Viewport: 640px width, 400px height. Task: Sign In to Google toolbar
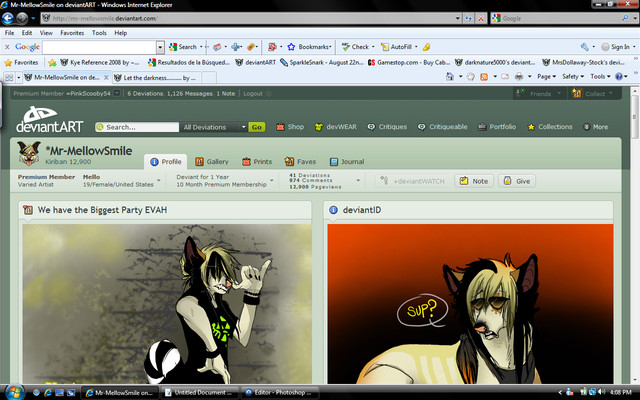pyautogui.click(x=616, y=47)
